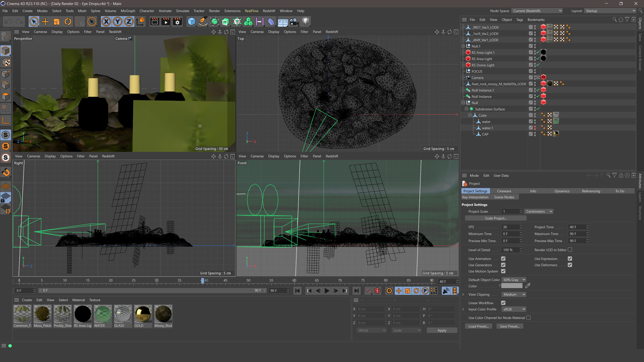Click the Undo arrow icon
644x362 pixels.
pos(9,22)
